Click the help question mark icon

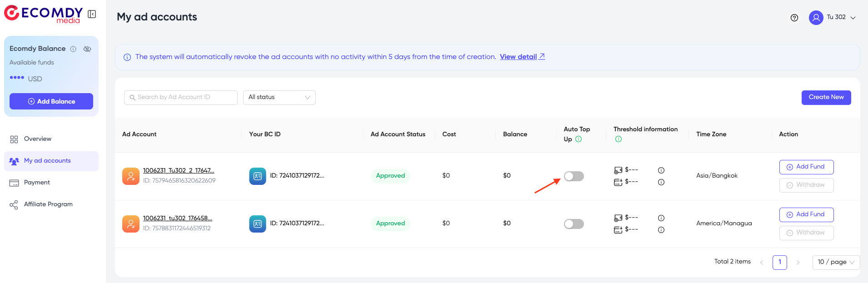click(x=794, y=18)
